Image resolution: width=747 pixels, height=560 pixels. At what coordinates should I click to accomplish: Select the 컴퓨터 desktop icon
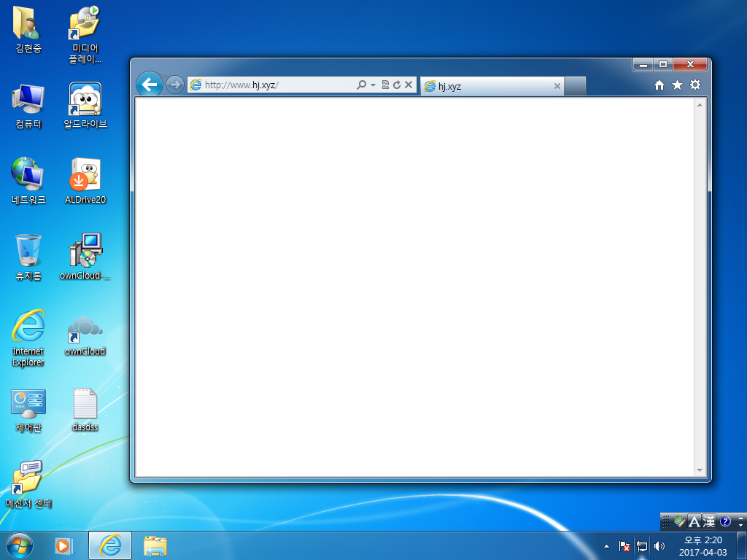pyautogui.click(x=28, y=106)
